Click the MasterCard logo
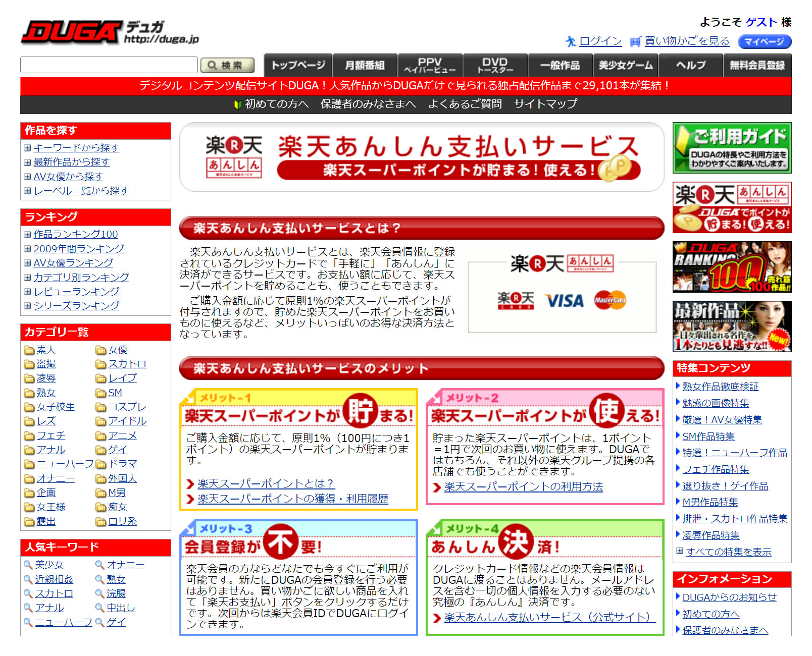This screenshot has width=812, height=656. 610,300
